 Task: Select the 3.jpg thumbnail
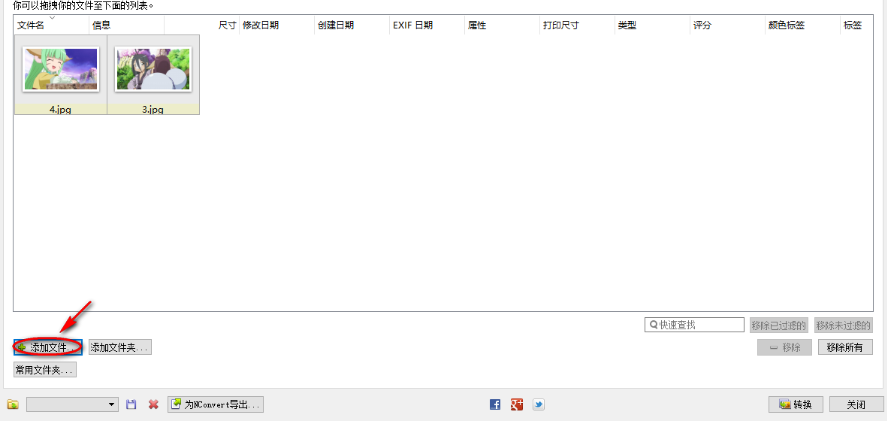(153, 69)
